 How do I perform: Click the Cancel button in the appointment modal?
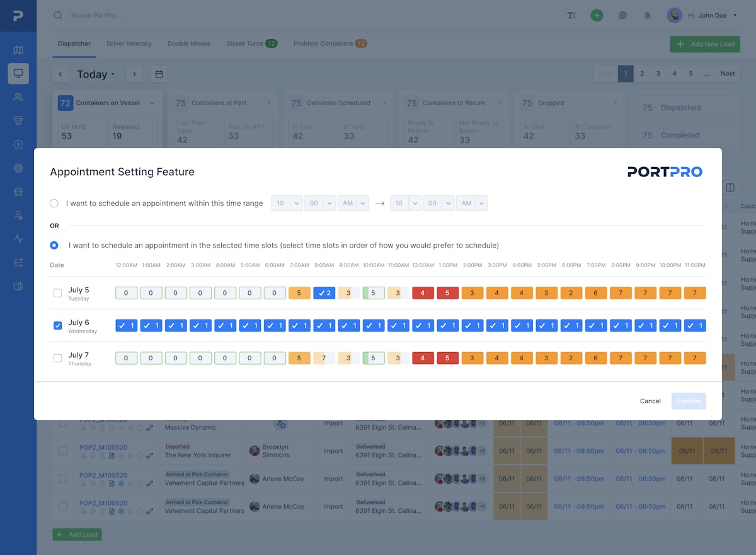point(650,401)
